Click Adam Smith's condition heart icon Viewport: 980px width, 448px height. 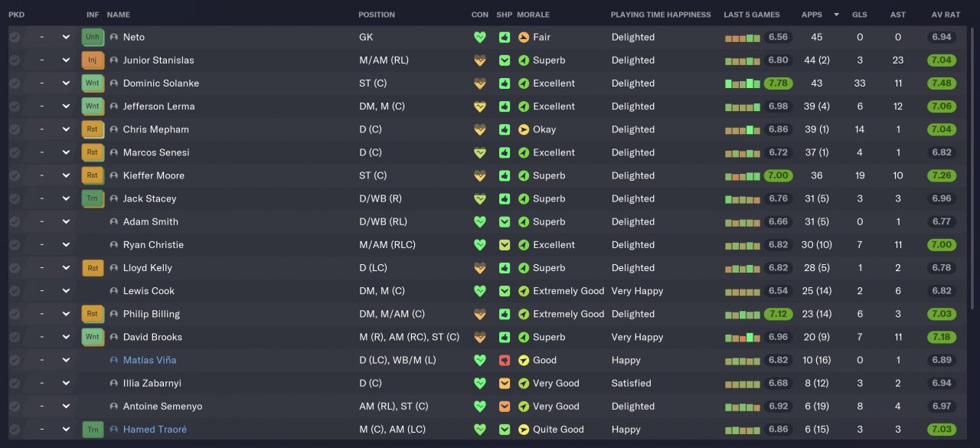pos(480,222)
